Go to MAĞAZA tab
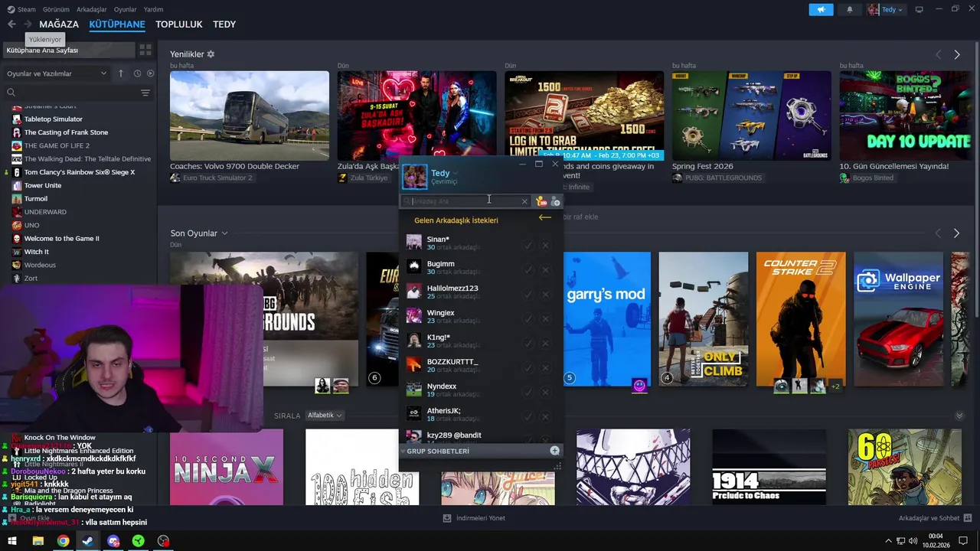This screenshot has width=980, height=551. pyautogui.click(x=59, y=24)
